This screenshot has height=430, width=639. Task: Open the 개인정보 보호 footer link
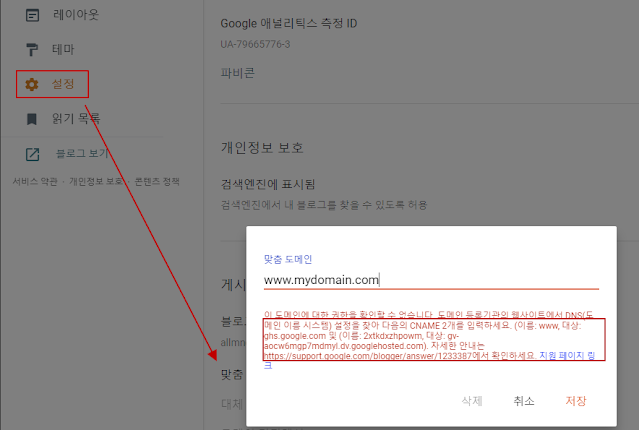tap(96, 181)
